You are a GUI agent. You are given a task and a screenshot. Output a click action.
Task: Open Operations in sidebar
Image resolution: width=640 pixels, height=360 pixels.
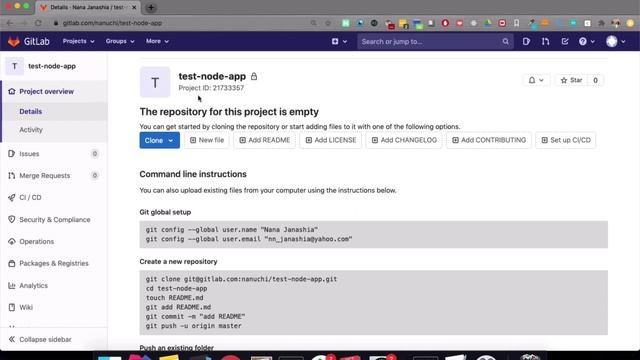(36, 242)
